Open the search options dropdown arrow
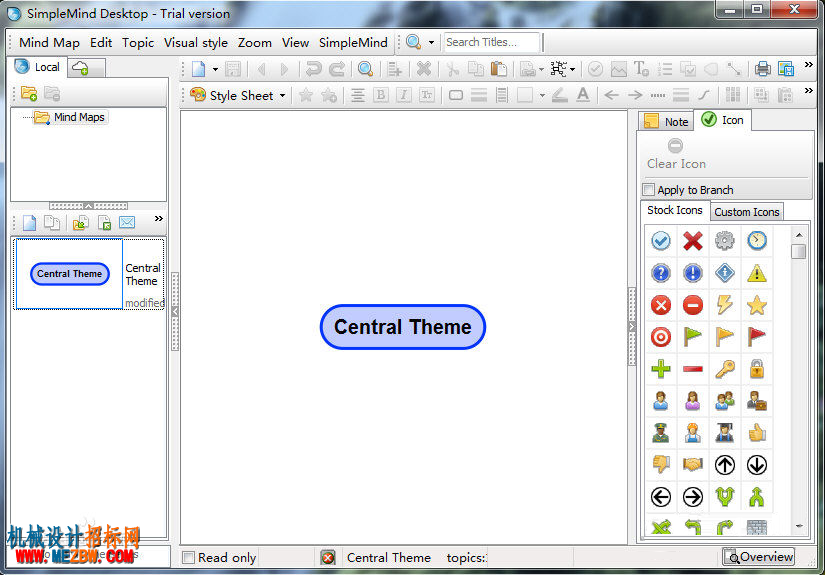The image size is (825, 575). (x=431, y=42)
